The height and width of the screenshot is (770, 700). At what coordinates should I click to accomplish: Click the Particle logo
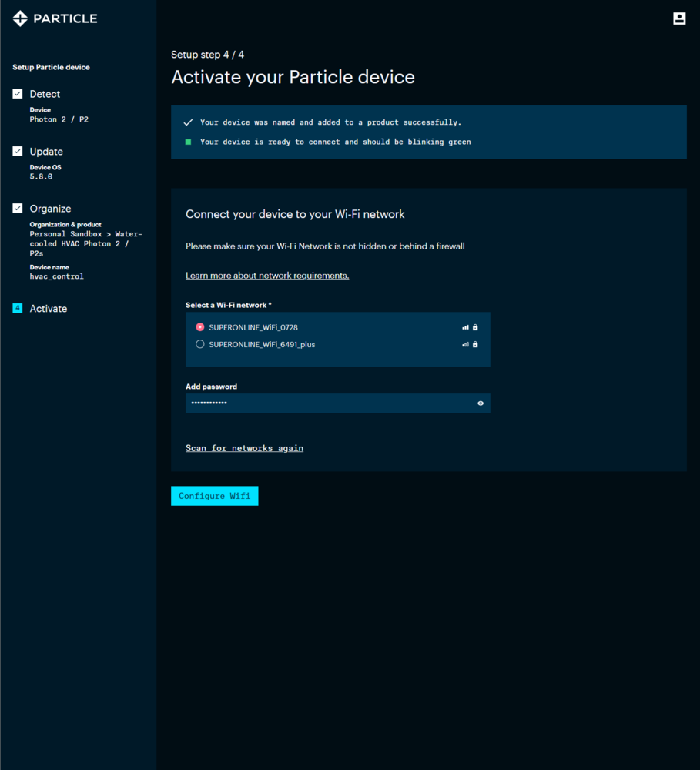pyautogui.click(x=55, y=18)
